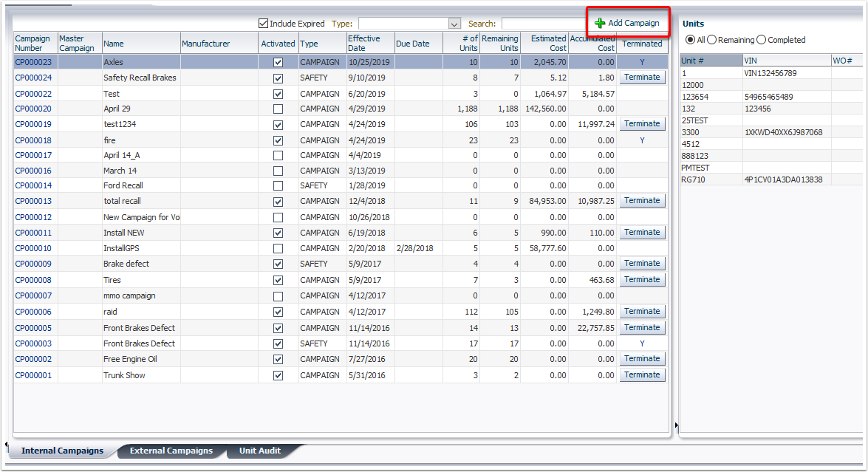Terminate the Free Engine Oil campaign
The height and width of the screenshot is (472, 868).
pyautogui.click(x=642, y=359)
